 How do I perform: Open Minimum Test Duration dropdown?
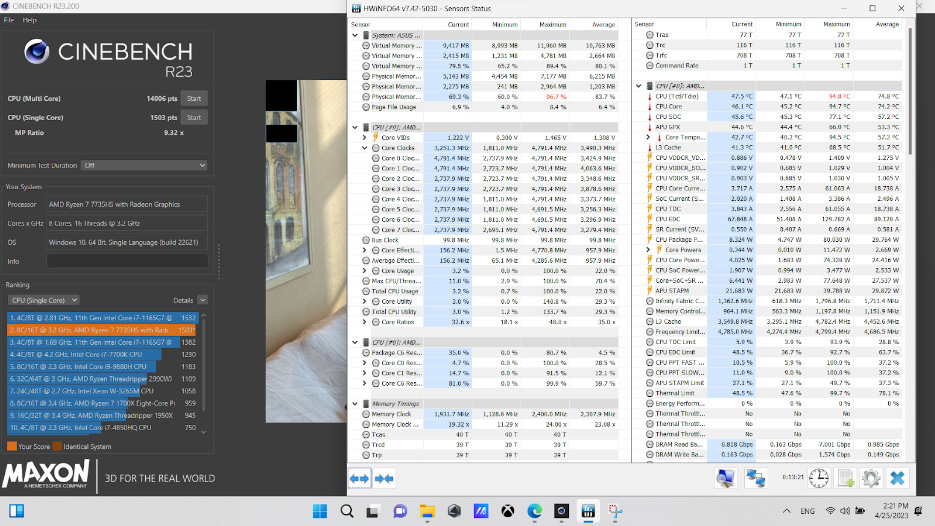tap(144, 165)
